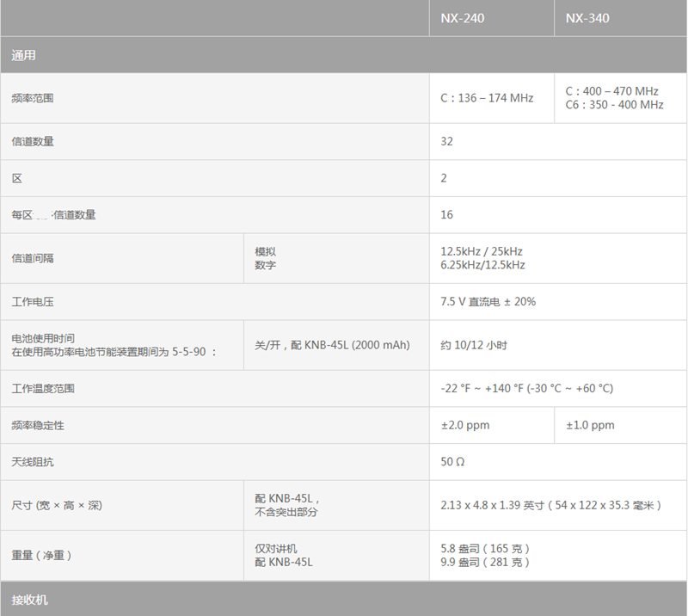
Task: Click the 不含突出部分 dimensions note
Action: pos(286,513)
